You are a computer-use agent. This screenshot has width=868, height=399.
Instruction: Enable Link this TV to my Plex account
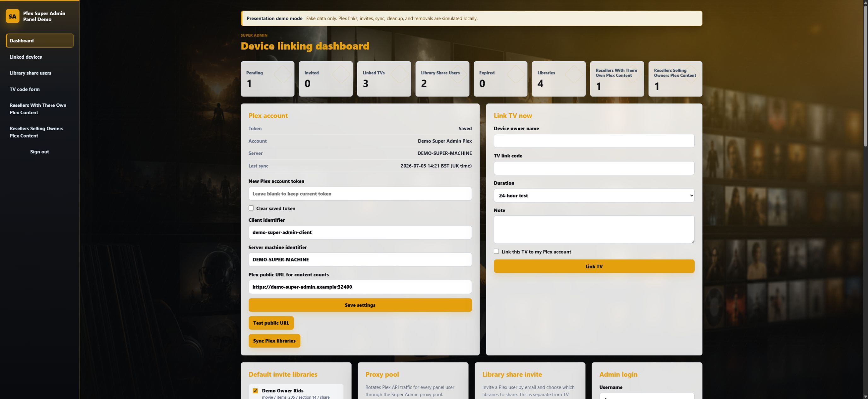point(496,251)
